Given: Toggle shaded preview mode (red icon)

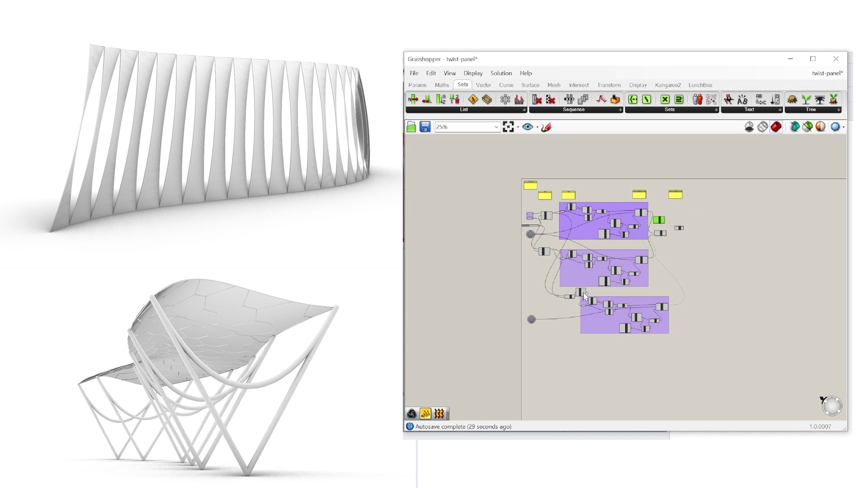Looking at the screenshot, I should pos(776,127).
